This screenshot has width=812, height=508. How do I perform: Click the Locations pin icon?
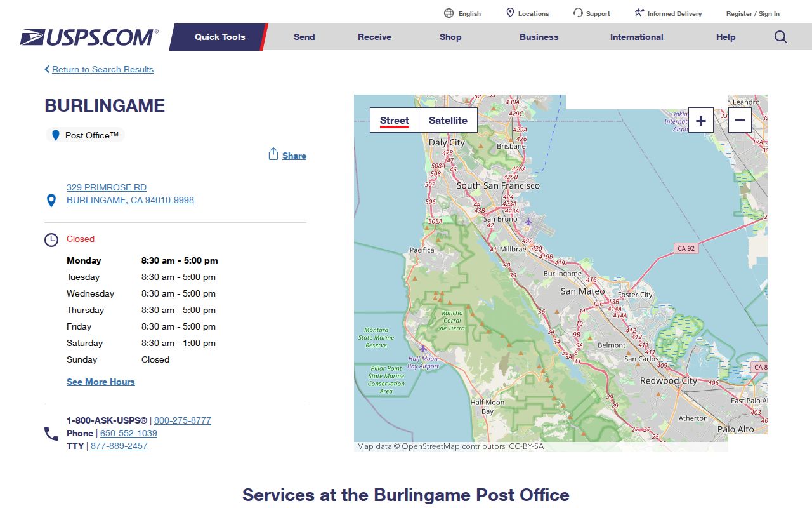coord(510,13)
